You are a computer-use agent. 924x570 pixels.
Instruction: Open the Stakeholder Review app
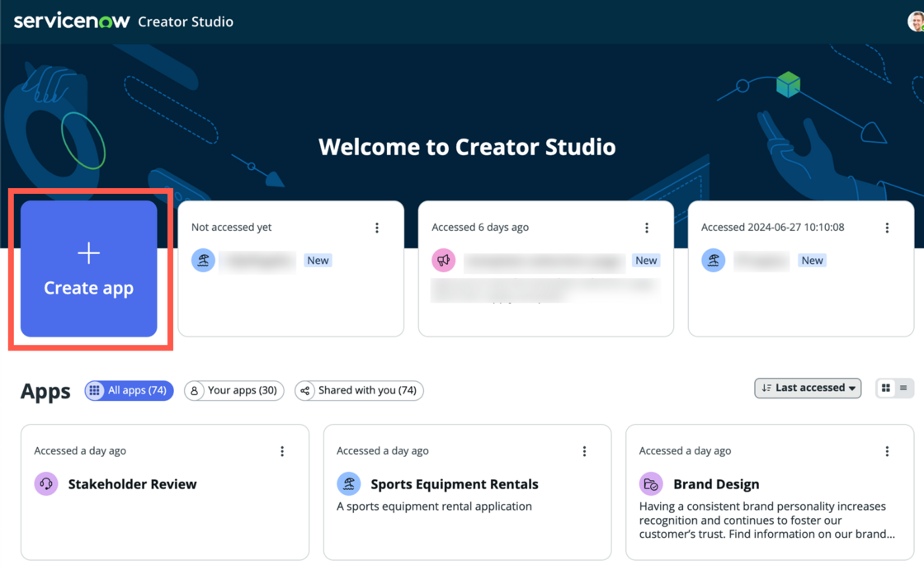132,484
